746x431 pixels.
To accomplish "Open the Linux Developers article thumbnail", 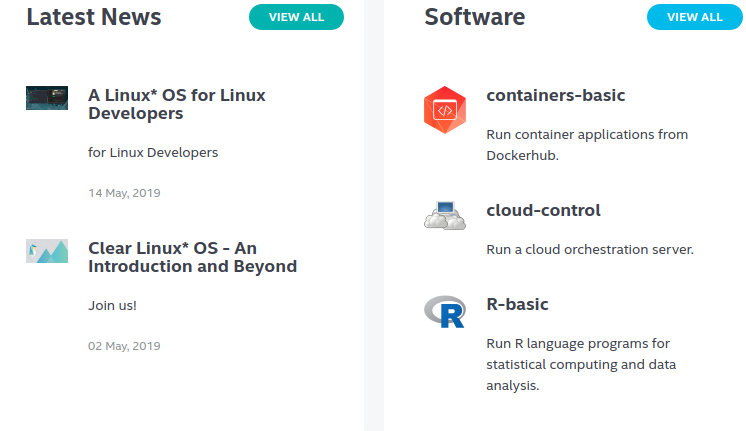I will (47, 98).
